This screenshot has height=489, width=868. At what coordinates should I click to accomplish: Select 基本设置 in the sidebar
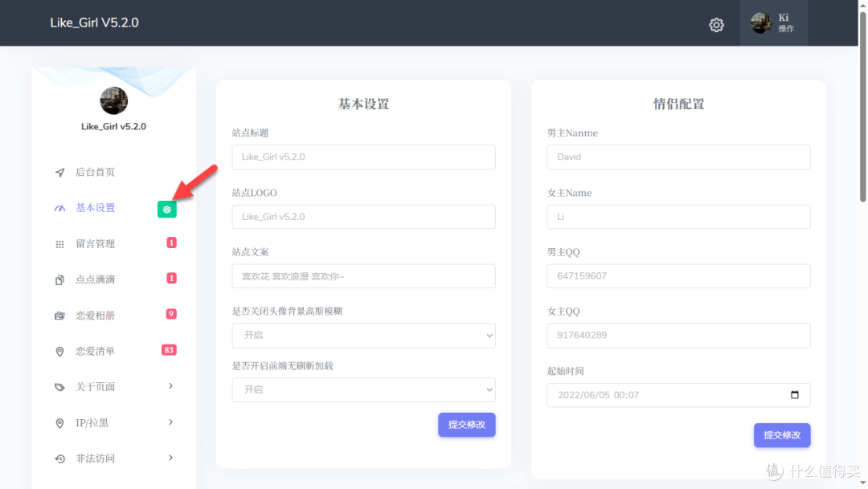95,208
